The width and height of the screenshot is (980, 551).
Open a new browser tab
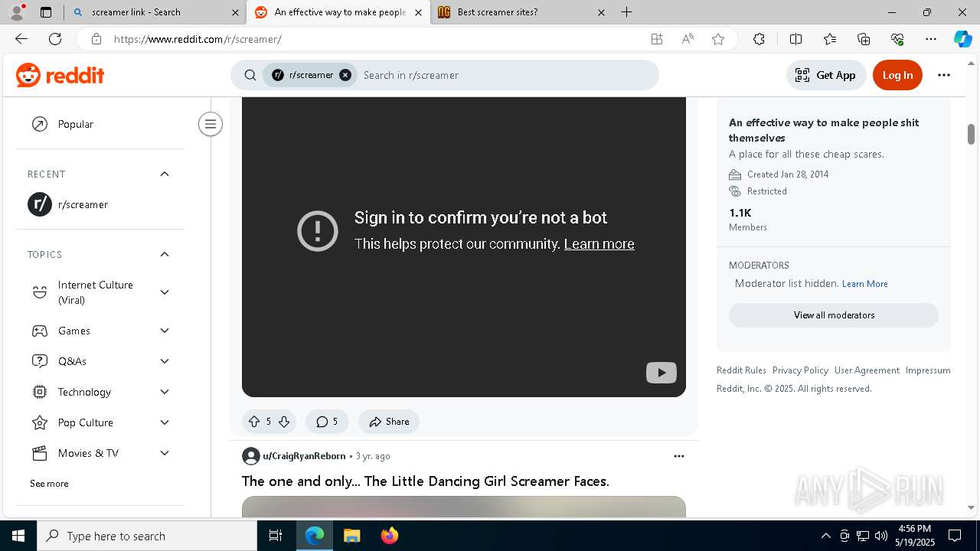point(626,12)
